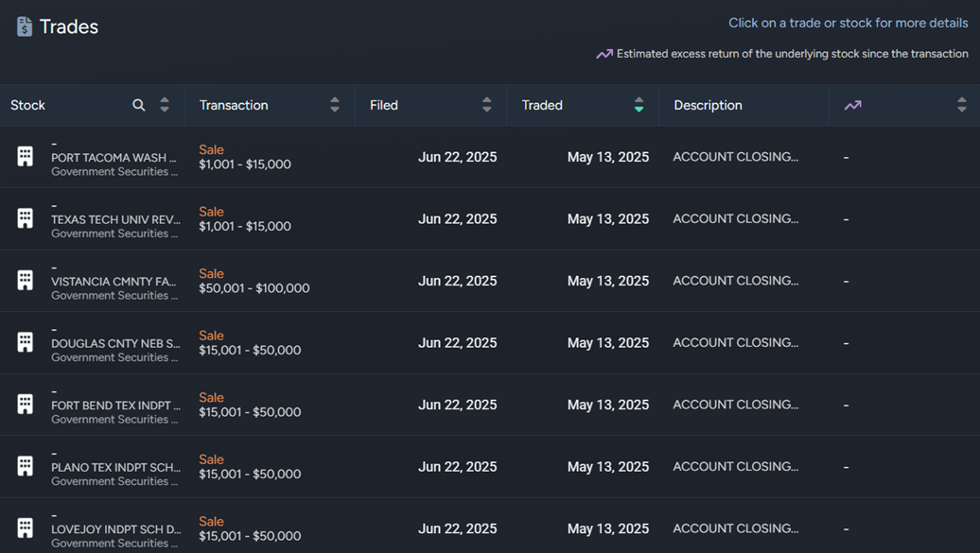Click the search icon in Stock column
Screen dimensions: 980x553
(x=139, y=105)
